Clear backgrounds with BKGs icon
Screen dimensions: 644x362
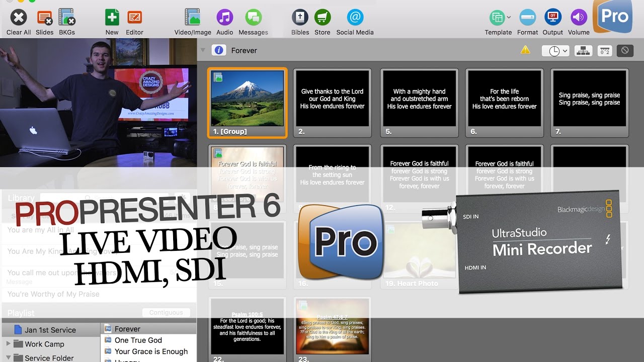pos(67,18)
